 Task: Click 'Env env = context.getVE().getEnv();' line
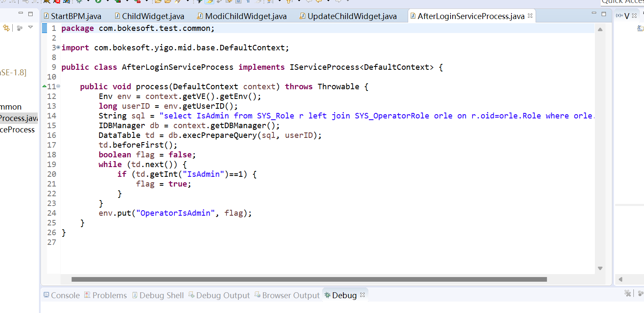180,96
